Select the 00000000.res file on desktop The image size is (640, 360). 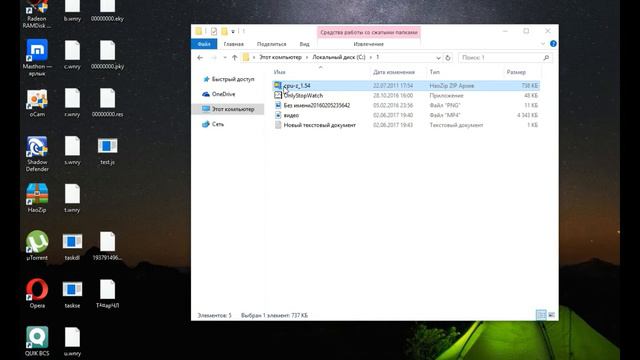pos(107,103)
